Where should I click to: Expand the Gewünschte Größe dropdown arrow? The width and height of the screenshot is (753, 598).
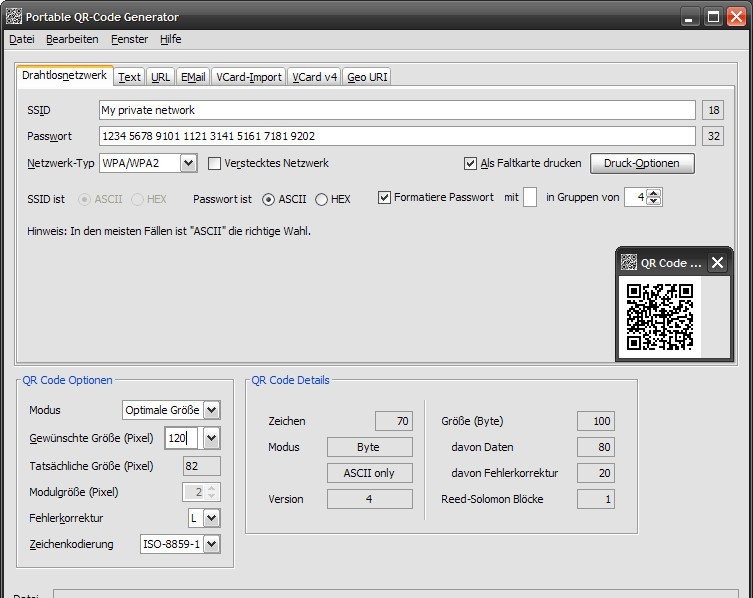click(212, 438)
